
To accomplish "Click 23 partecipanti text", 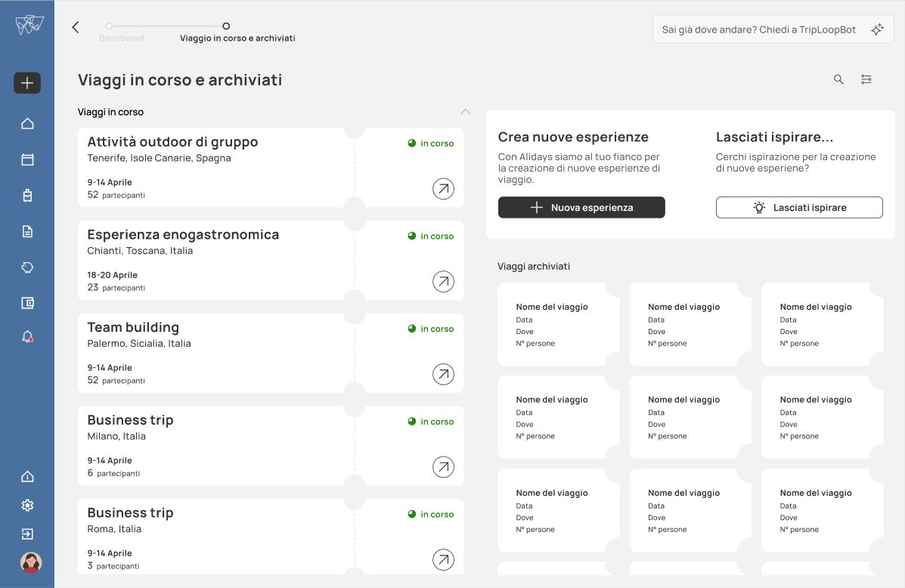I will (116, 287).
